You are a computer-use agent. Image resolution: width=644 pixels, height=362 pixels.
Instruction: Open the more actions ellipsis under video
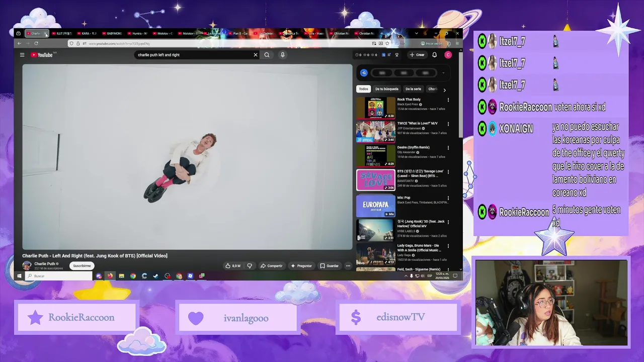pos(348,266)
